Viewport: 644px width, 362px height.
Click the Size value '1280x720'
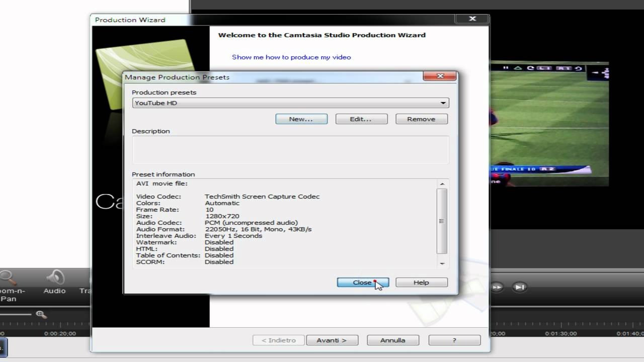point(222,216)
